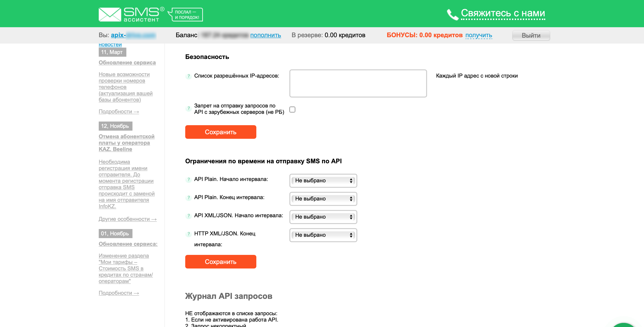This screenshot has width=644, height=327.
Task: Click inside the allowed IP addresses text area
Action: (x=358, y=83)
